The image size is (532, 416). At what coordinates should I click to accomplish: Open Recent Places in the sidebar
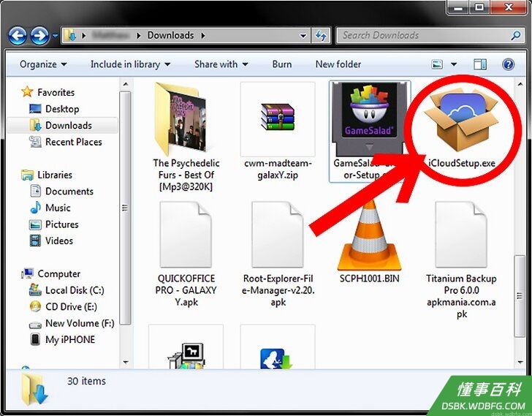pyautogui.click(x=74, y=142)
